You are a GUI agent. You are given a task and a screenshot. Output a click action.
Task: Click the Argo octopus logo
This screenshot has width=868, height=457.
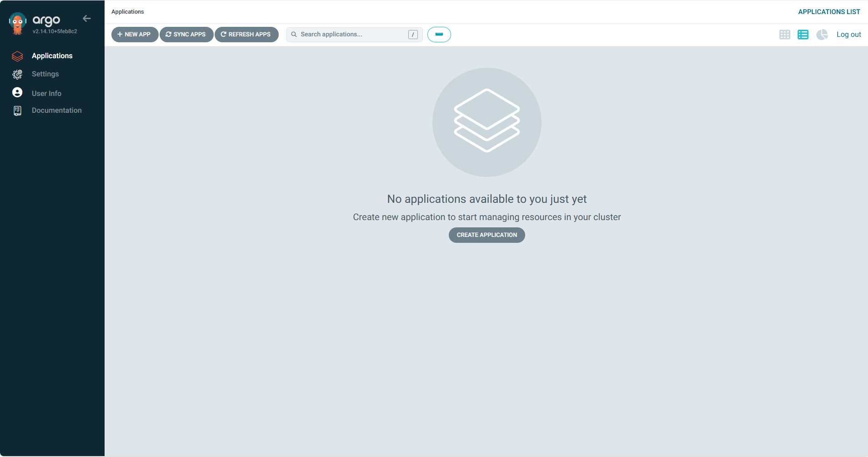17,24
